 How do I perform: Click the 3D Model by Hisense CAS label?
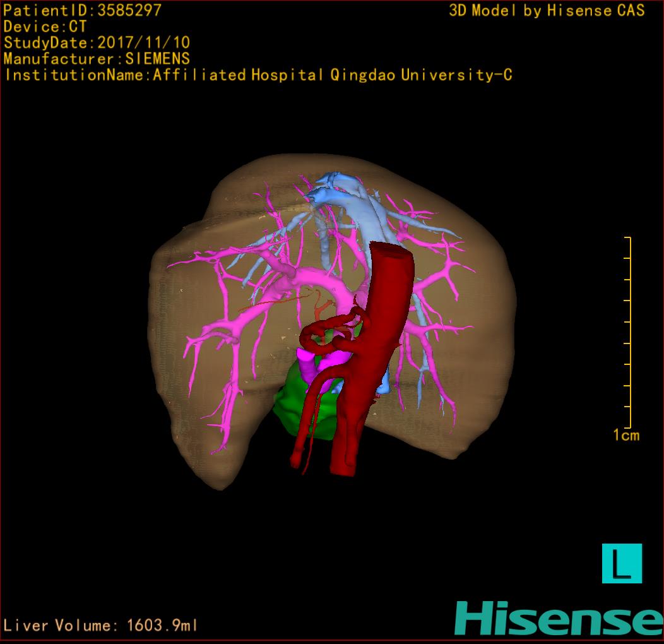(x=547, y=10)
